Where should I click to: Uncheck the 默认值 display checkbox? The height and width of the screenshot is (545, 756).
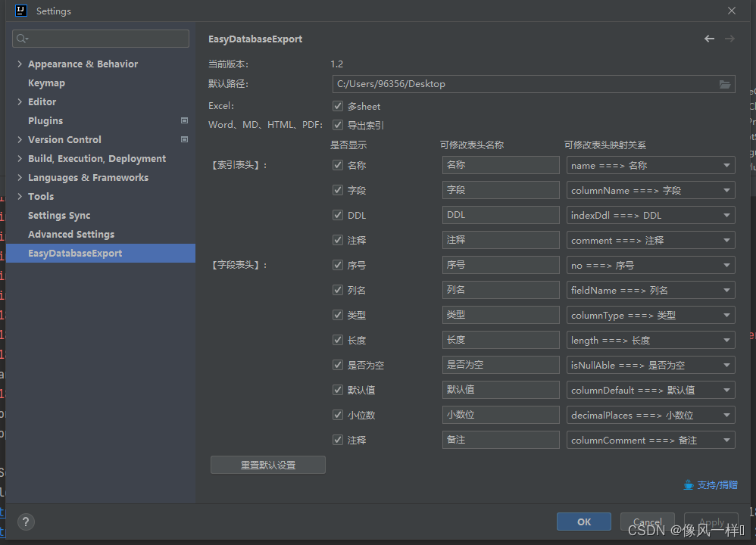point(338,390)
